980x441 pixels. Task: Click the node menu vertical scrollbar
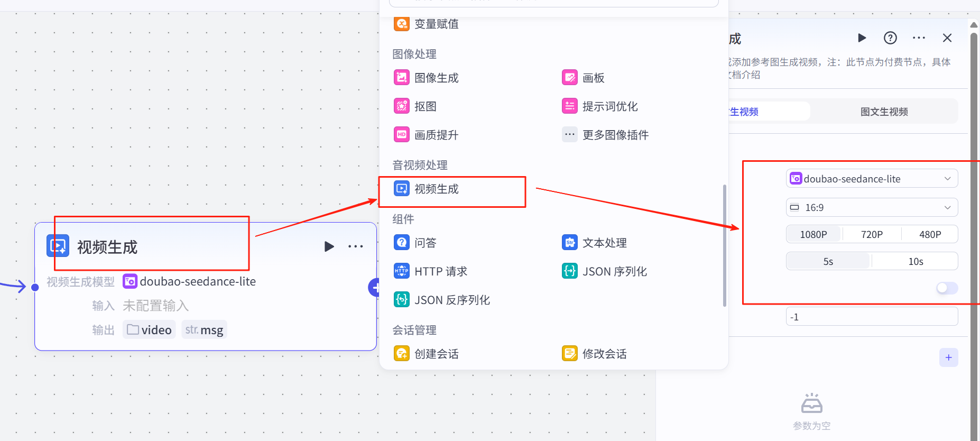724,245
